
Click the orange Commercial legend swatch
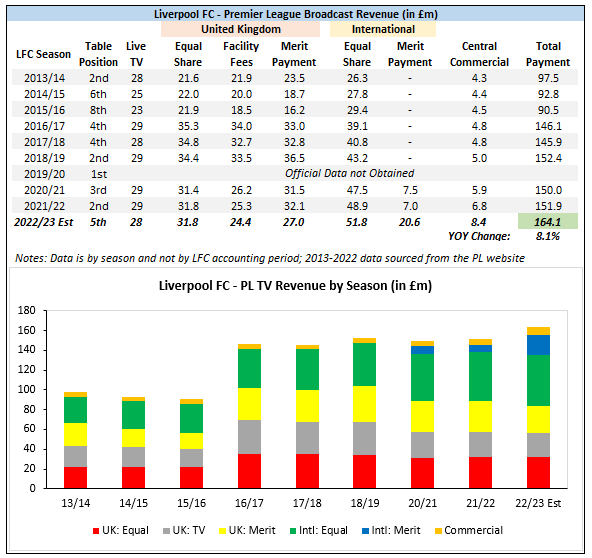tap(438, 531)
